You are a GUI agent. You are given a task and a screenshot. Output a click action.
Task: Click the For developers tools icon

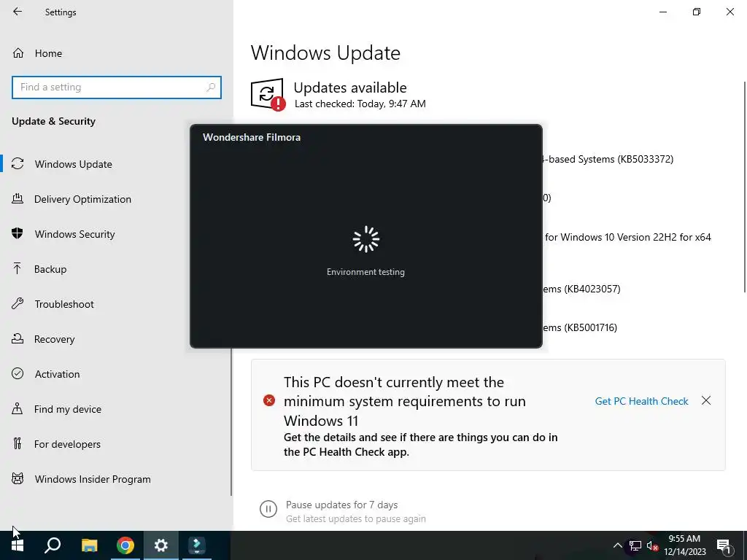[18, 444]
